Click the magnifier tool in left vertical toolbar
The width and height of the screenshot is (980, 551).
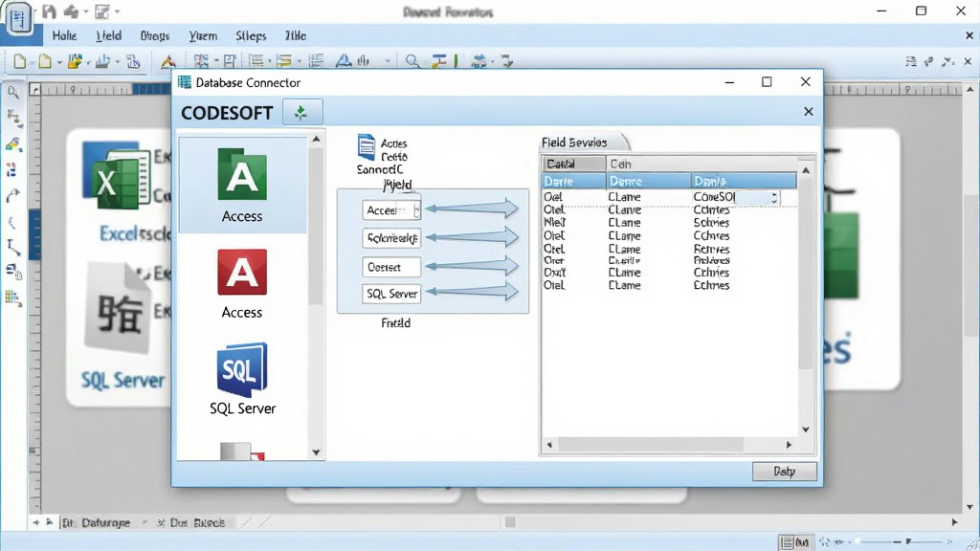pyautogui.click(x=13, y=93)
